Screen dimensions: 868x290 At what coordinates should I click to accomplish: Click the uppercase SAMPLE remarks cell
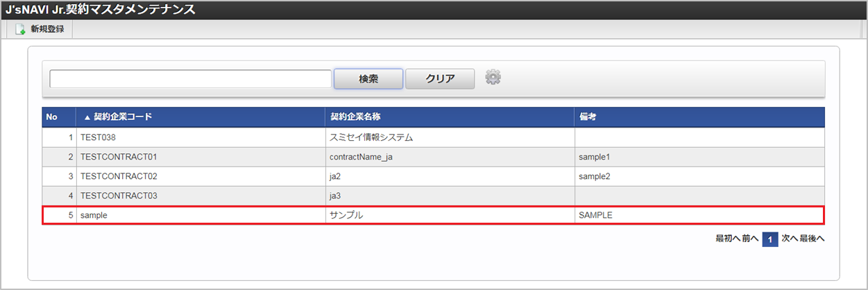699,215
